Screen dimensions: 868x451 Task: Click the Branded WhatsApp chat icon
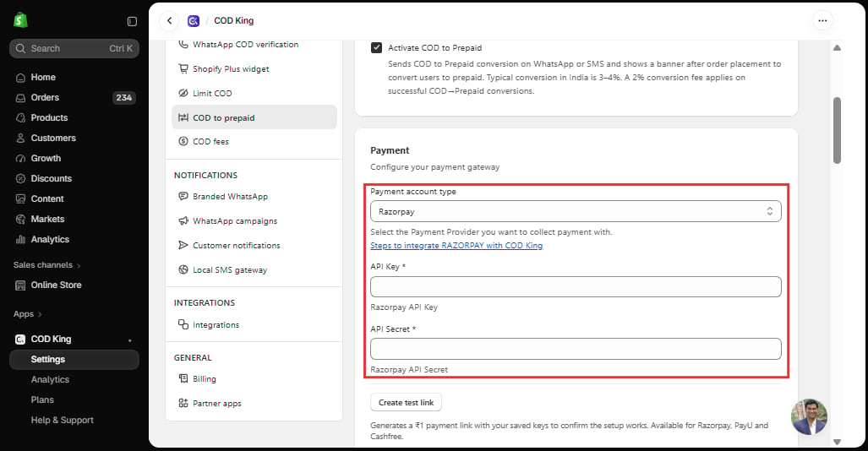pyautogui.click(x=183, y=197)
